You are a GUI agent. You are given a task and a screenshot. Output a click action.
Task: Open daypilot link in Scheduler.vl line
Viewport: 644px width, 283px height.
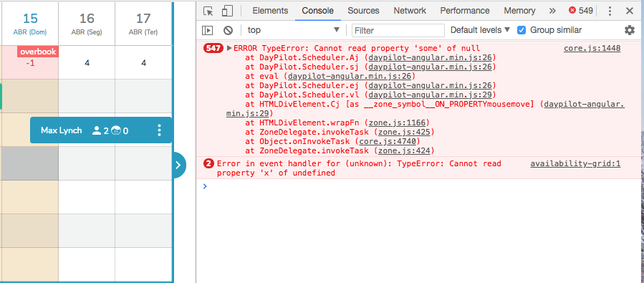[430, 95]
